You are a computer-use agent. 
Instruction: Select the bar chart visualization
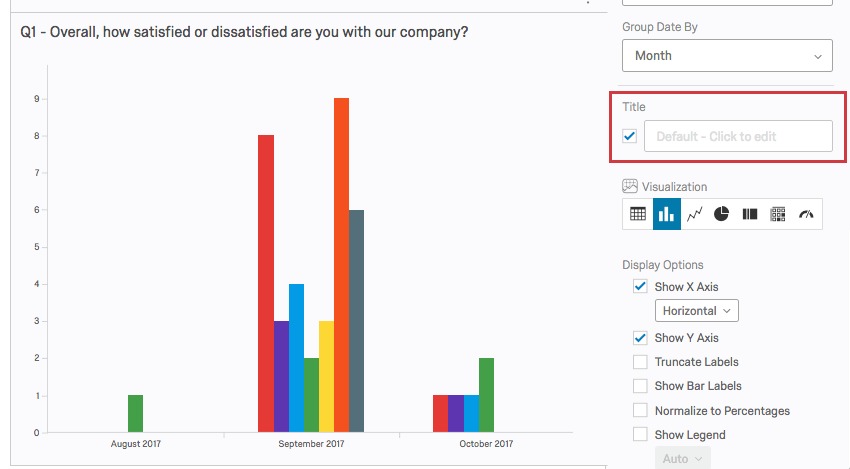(x=666, y=214)
